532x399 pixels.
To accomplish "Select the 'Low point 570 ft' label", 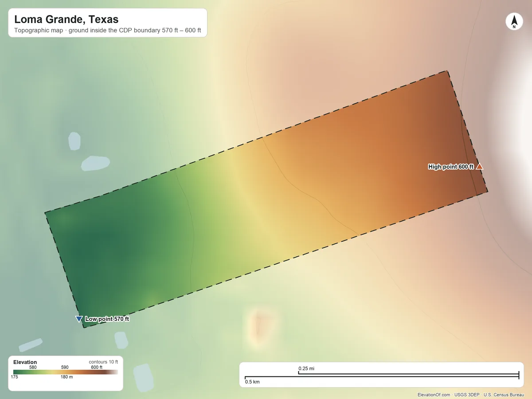I will coord(107,319).
